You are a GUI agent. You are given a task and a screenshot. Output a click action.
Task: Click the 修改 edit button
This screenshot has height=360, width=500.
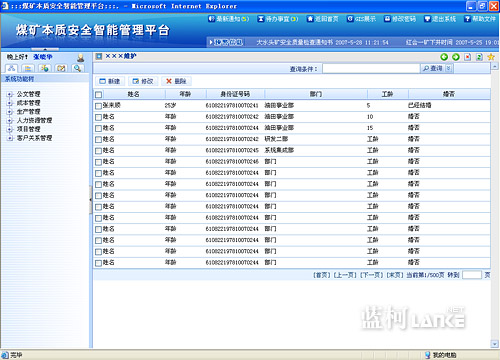click(x=143, y=81)
